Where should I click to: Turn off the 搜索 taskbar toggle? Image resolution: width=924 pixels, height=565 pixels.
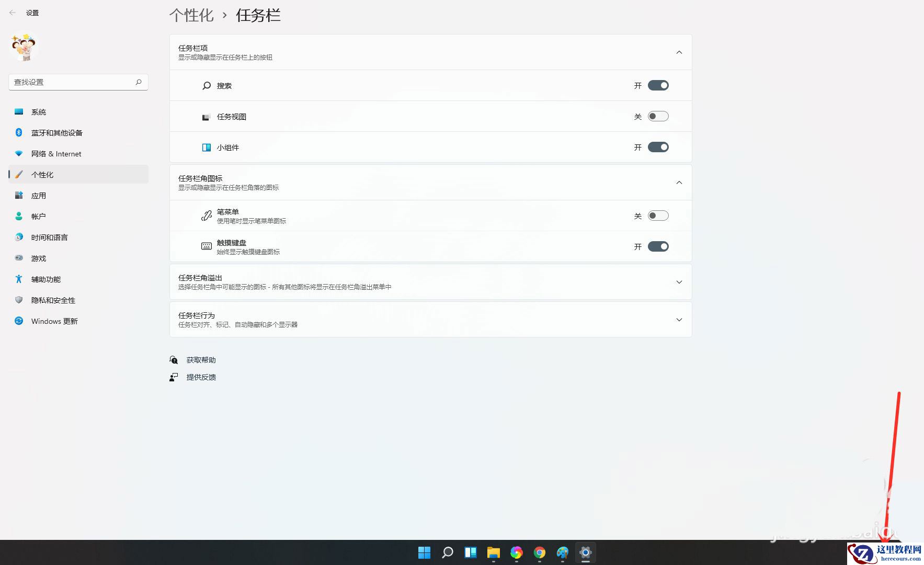[658, 85]
